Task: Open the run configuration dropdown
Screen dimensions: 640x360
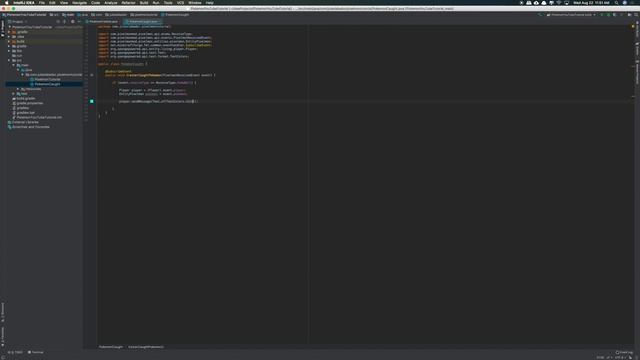Action: click(x=571, y=15)
